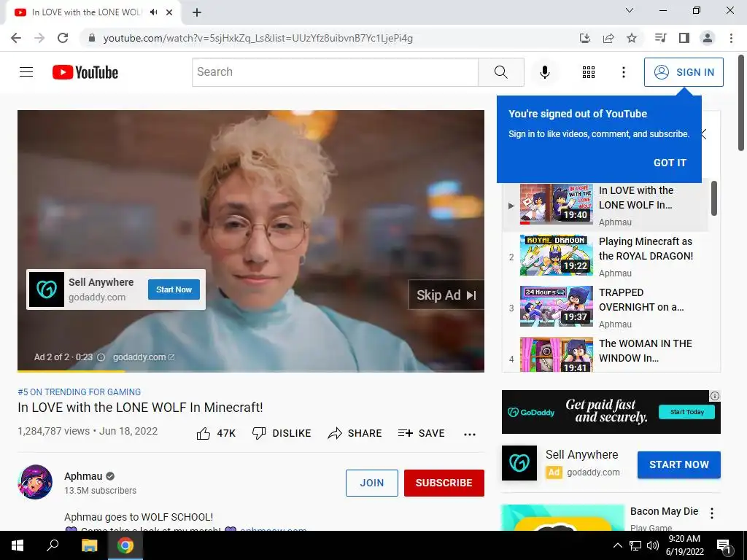Open the volume tray icon

click(653, 545)
